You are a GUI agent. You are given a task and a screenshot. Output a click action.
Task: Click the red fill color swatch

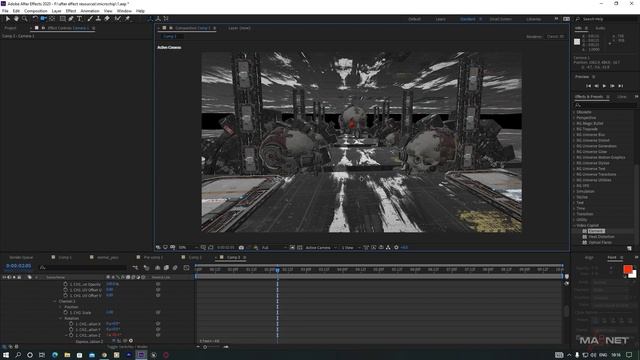click(628, 269)
